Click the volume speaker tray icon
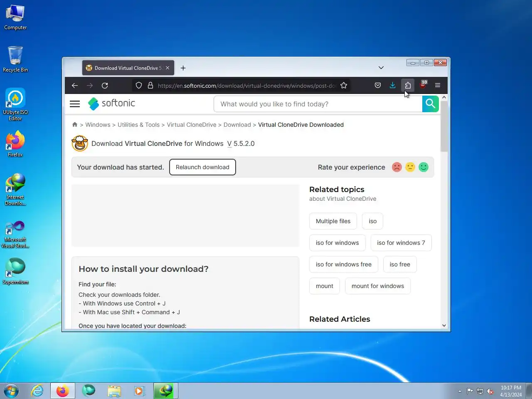532x399 pixels. coord(490,391)
